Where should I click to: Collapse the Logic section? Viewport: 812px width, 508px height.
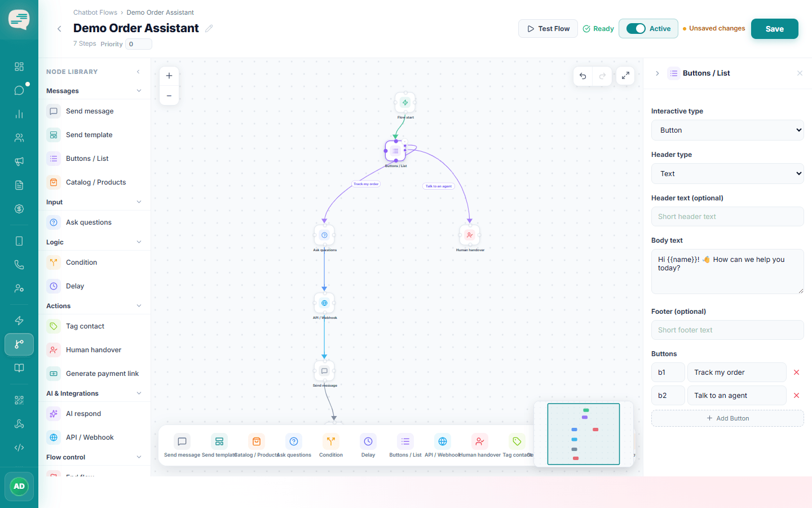point(139,242)
